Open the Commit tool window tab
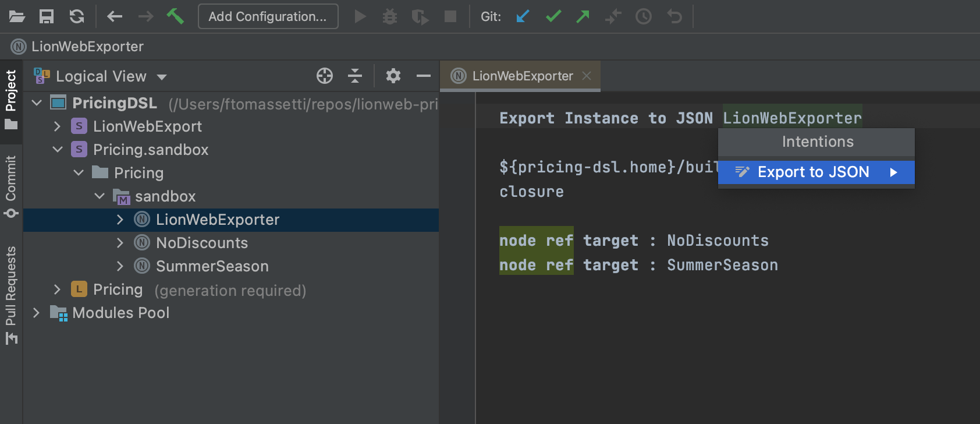980x424 pixels. coord(11,186)
